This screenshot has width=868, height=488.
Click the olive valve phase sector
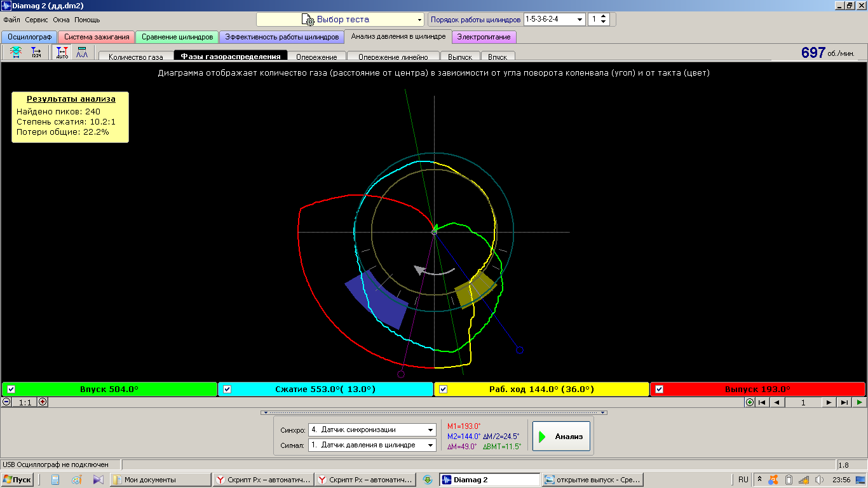tap(475, 290)
